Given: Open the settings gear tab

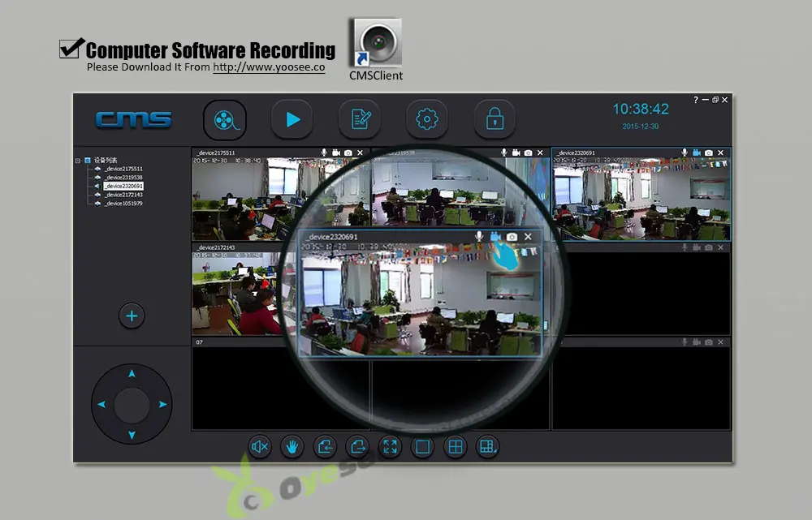Looking at the screenshot, I should coord(427,119).
